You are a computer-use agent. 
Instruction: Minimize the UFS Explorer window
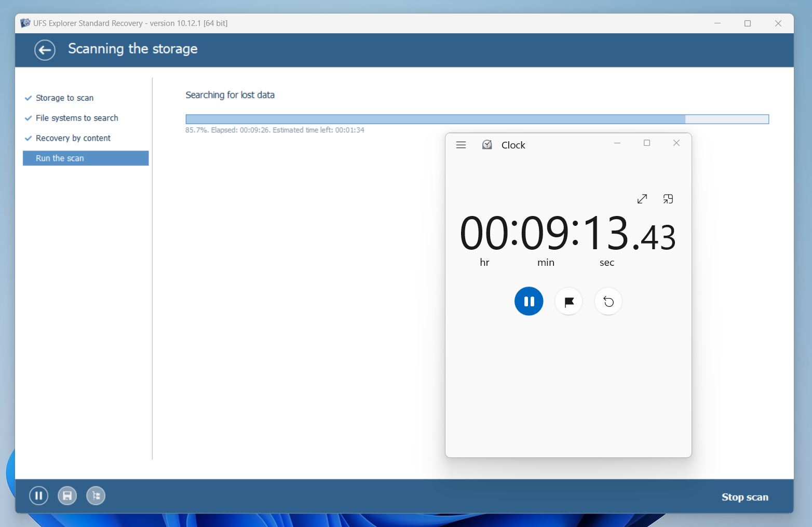coord(718,23)
